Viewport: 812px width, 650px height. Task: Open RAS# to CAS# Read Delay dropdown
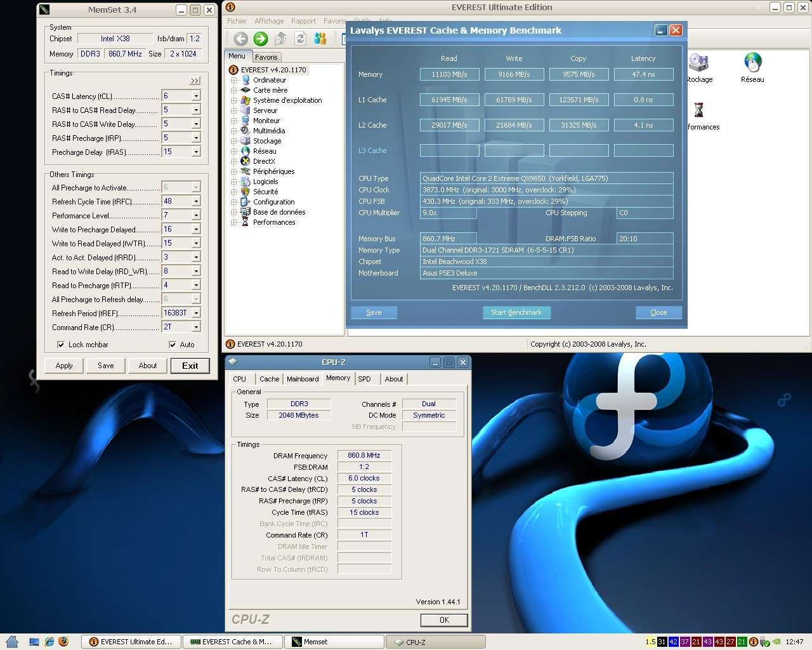(196, 110)
